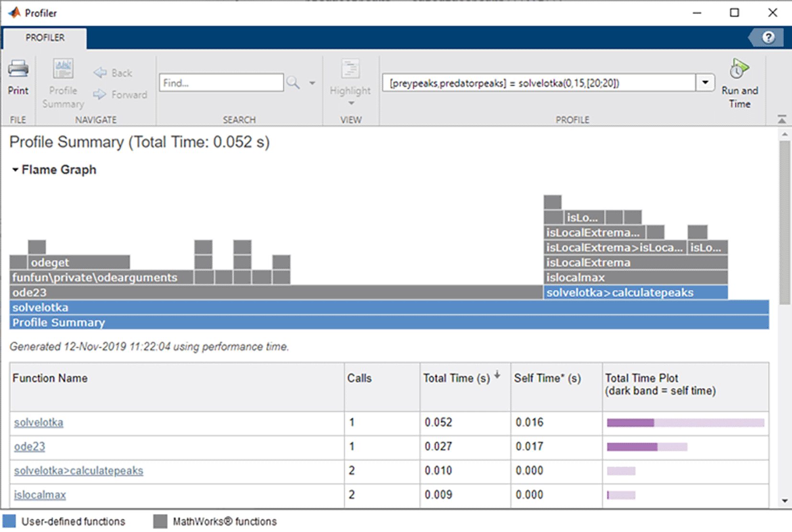
Task: Click the Forward navigation arrow
Action: point(100,95)
